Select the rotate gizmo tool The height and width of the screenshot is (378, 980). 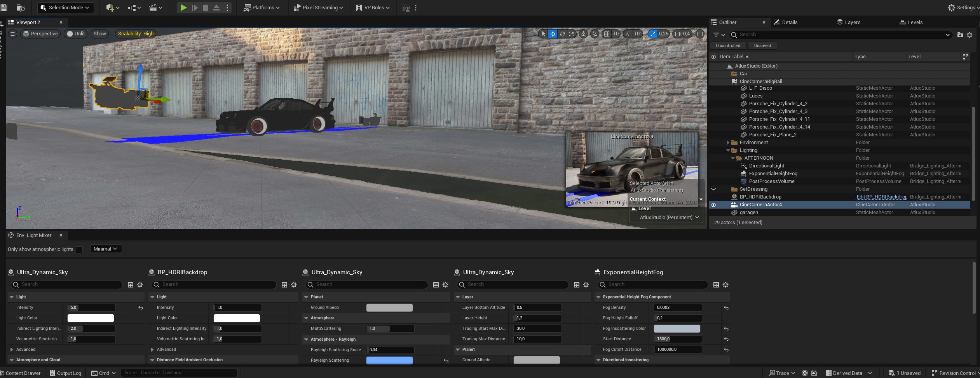tap(562, 34)
